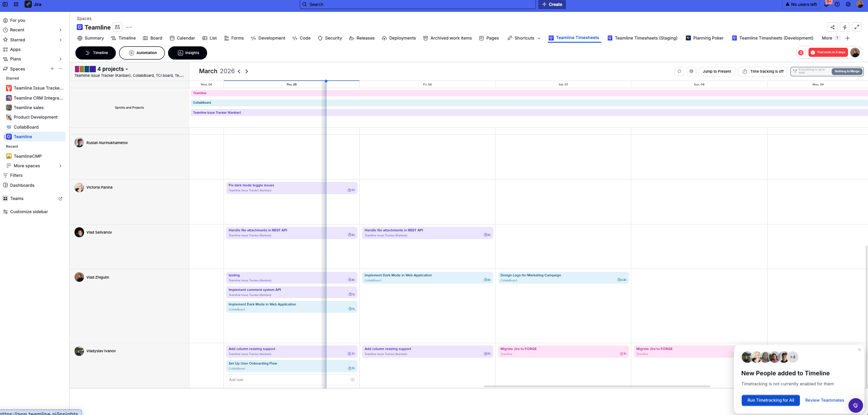Open the Calendar tab
Viewport: 868px width, 415px height.
click(182, 38)
